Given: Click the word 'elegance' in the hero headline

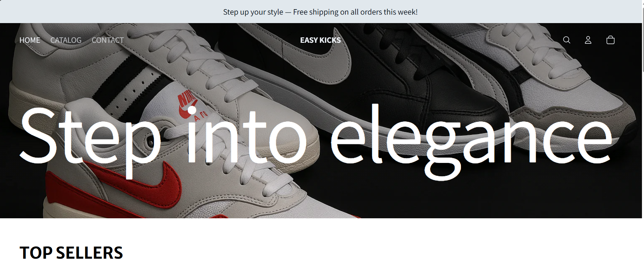Looking at the screenshot, I should click(x=471, y=142).
